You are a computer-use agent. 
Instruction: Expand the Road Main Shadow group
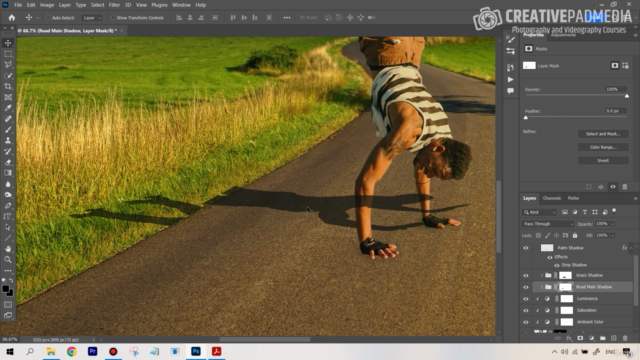point(542,287)
